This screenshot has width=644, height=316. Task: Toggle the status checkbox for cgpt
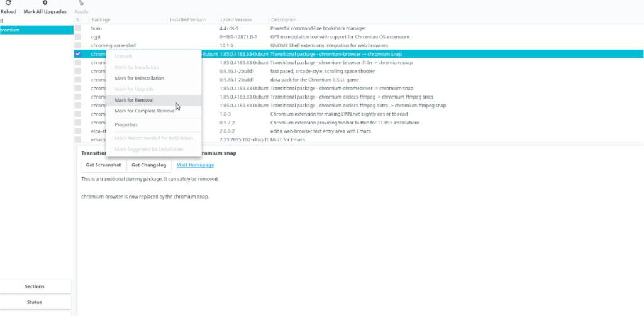coord(78,37)
